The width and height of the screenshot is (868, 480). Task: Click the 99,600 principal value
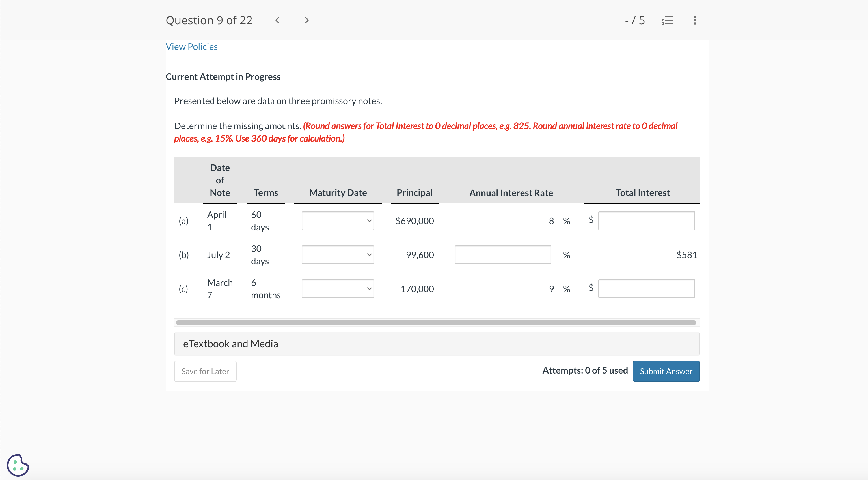(420, 255)
